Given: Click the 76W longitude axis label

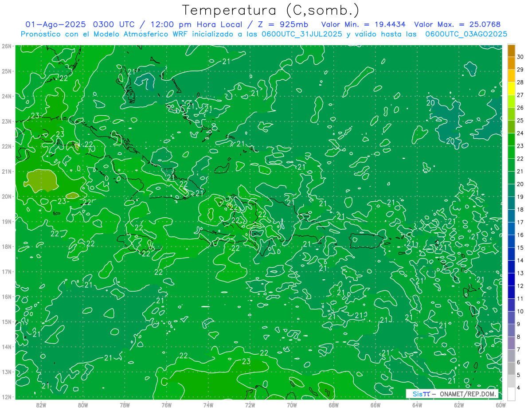Looking at the screenshot, I should 166,405.
